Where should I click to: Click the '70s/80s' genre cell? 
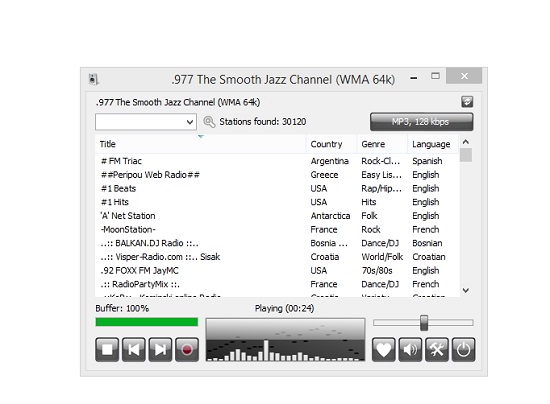pyautogui.click(x=377, y=270)
